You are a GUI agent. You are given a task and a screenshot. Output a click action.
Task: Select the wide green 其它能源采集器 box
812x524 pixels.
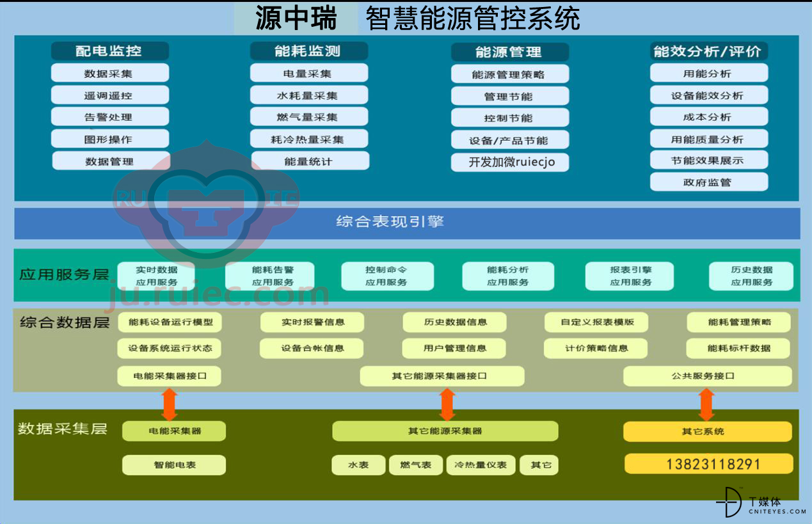click(x=445, y=431)
